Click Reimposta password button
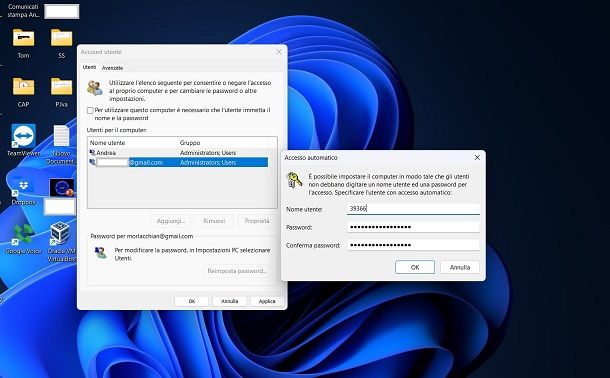Viewport: 610px width, 378px height. click(x=237, y=271)
